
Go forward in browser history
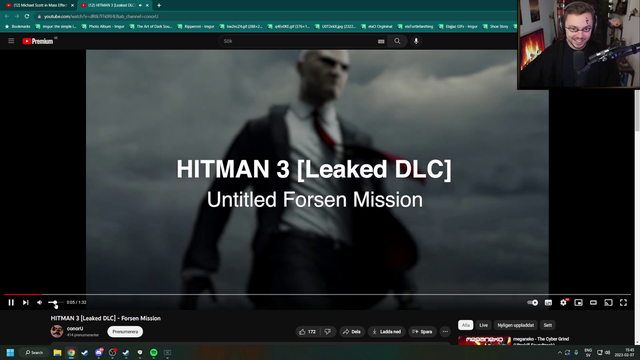[17, 16]
